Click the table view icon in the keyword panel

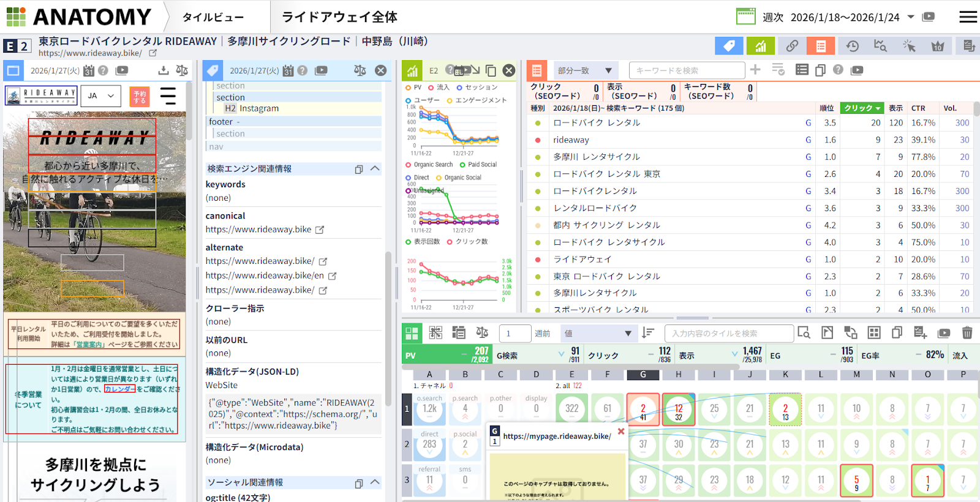tap(802, 70)
